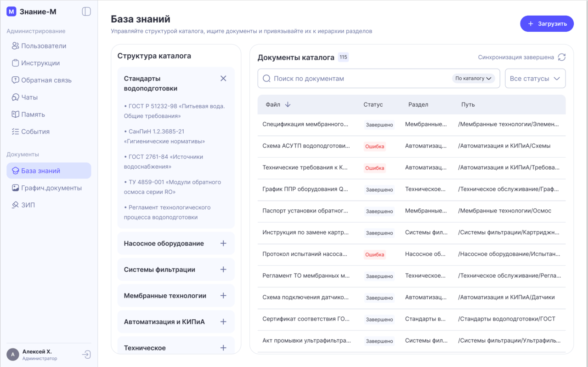Collapse the sidebar with the panel icon
Image resolution: width=588 pixels, height=367 pixels.
click(86, 11)
